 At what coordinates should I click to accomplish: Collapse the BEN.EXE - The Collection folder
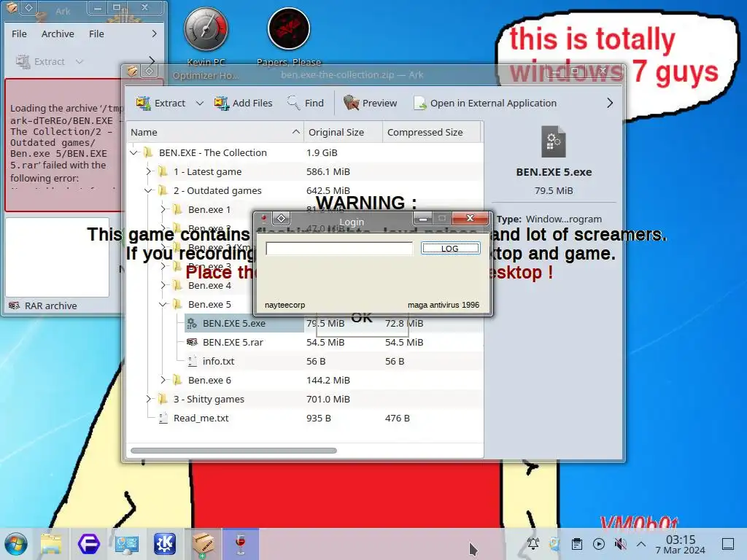click(x=134, y=152)
